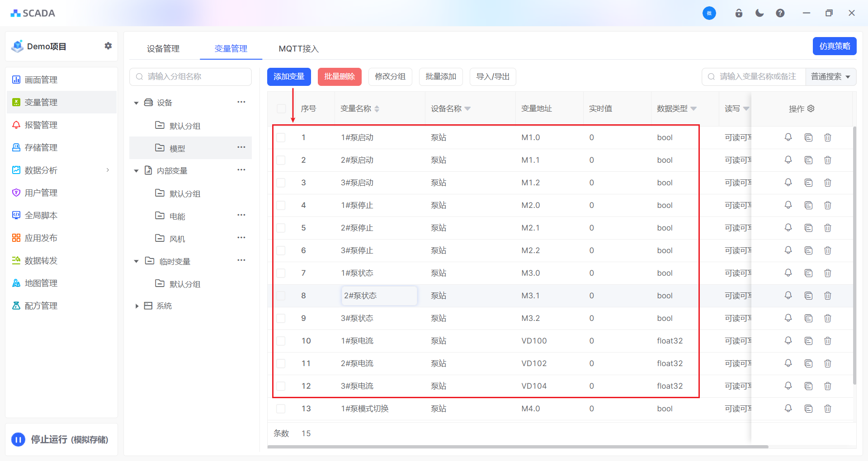Screen dimensions: 868x461
Task: Check the select-all checkbox in table header
Action: (x=281, y=108)
